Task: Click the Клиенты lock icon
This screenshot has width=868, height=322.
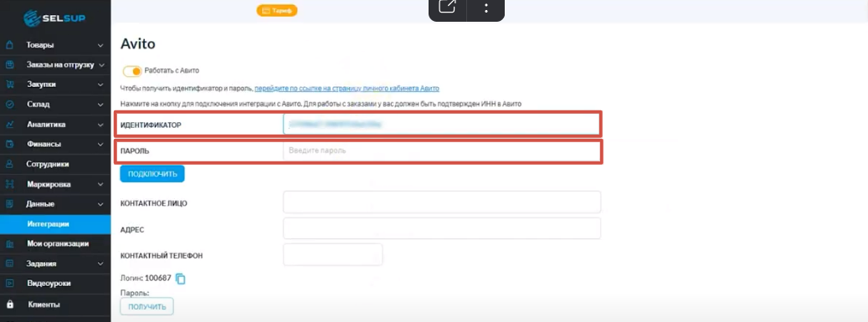Action: coord(9,304)
